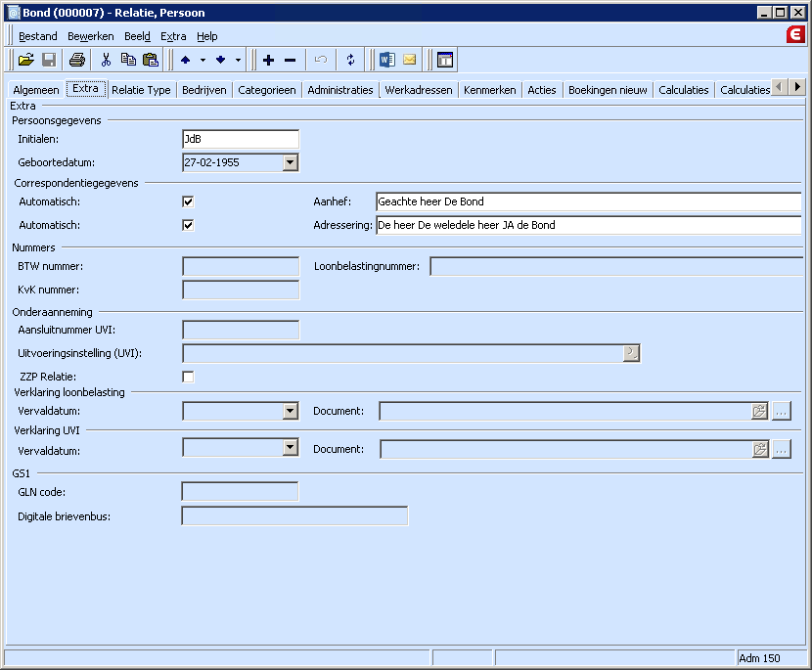Screen dimensions: 812x670
Task: Print the record with the printer icon
Action: click(x=77, y=60)
